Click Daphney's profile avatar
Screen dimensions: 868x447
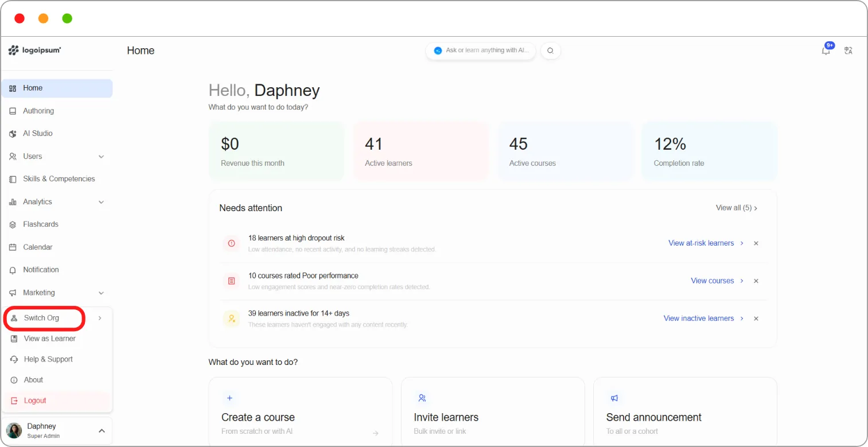(14, 430)
